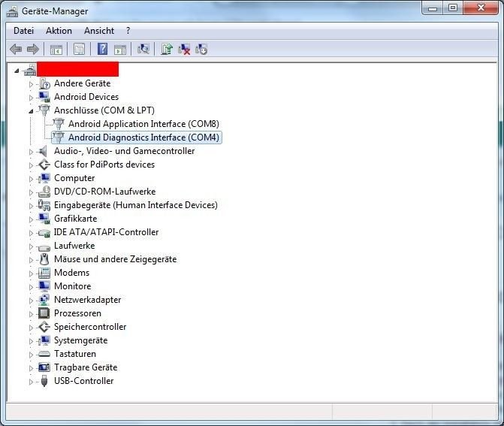Viewport: 504px width, 426px height.
Task: Click the Andere Geräte category icon
Action: tap(44, 83)
